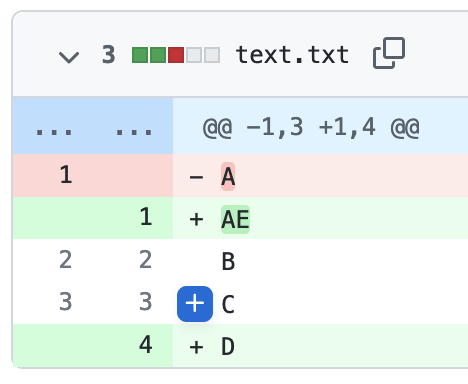Click the diffstat colored squares bar

(176, 55)
